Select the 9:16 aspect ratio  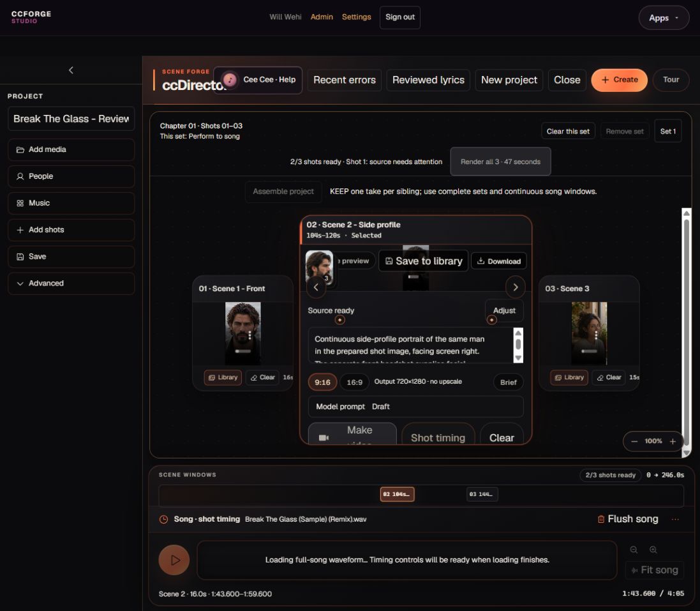coord(322,382)
